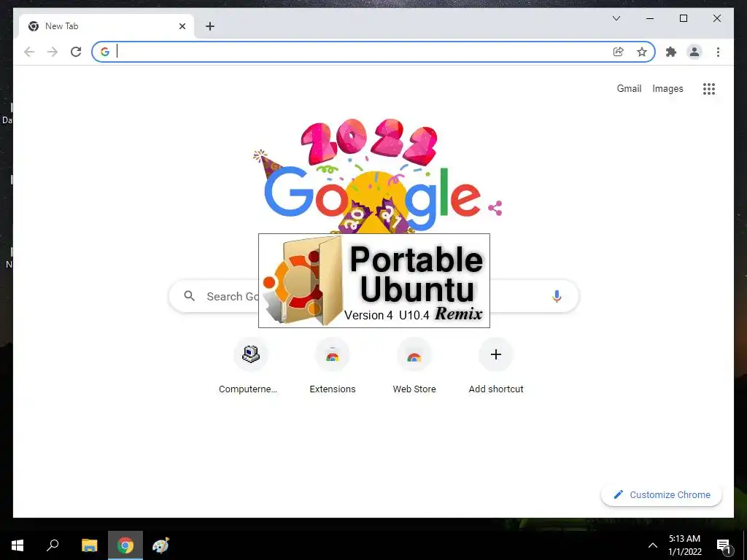Show hidden system tray icons

pos(653,545)
